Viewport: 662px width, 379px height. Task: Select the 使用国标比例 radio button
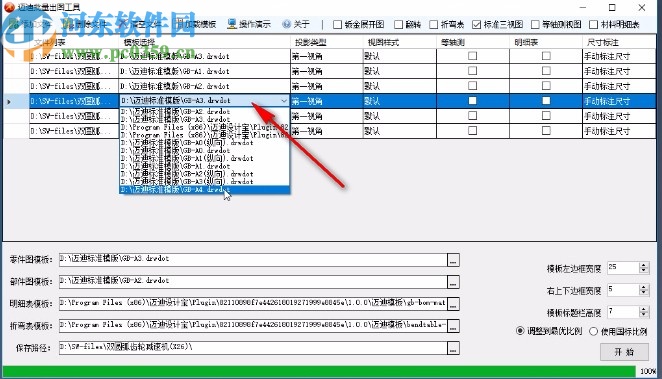tap(593, 331)
